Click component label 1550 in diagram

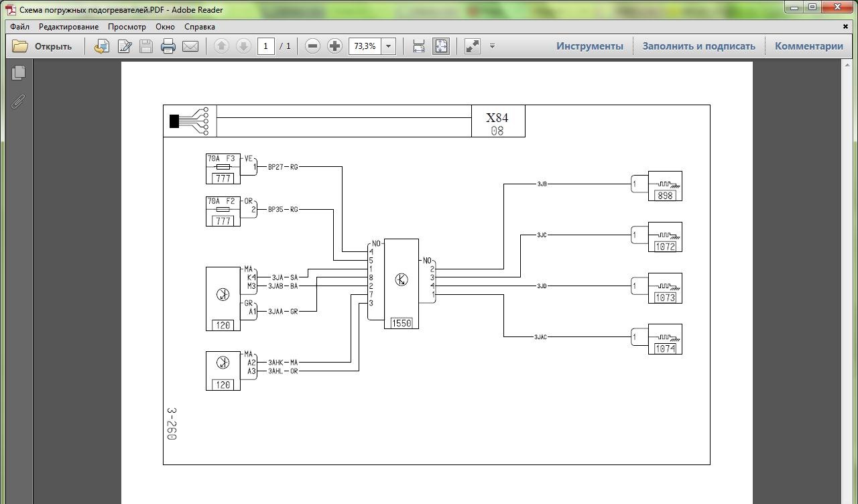coord(401,323)
